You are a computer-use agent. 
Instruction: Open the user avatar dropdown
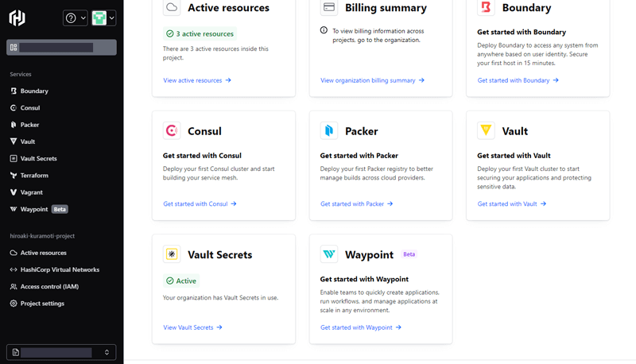tap(103, 17)
